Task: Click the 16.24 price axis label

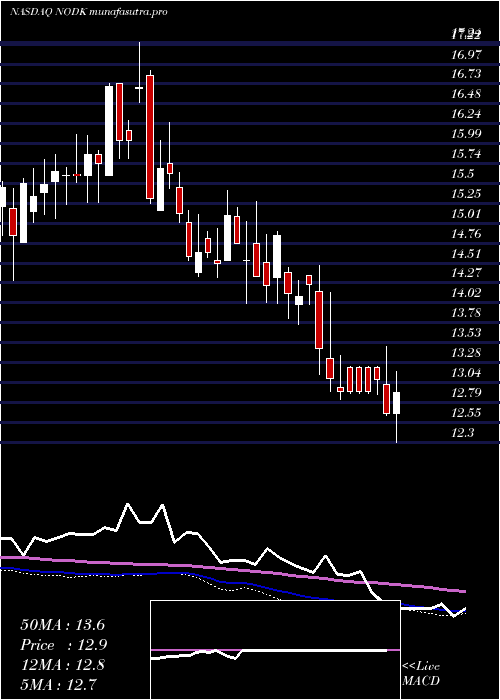Action: 467,114
